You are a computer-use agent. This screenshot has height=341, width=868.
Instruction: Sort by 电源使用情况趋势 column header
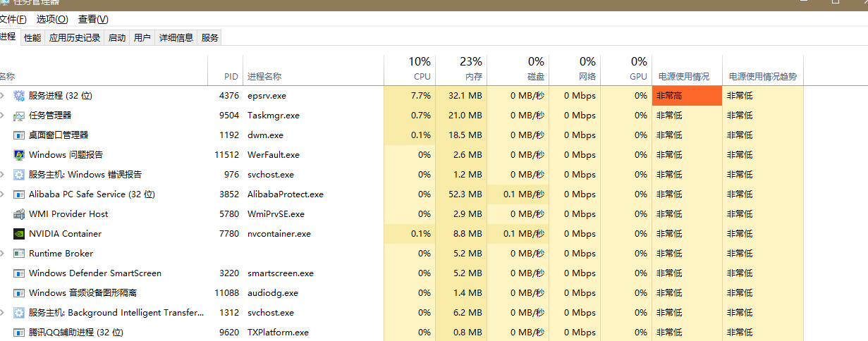[763, 70]
